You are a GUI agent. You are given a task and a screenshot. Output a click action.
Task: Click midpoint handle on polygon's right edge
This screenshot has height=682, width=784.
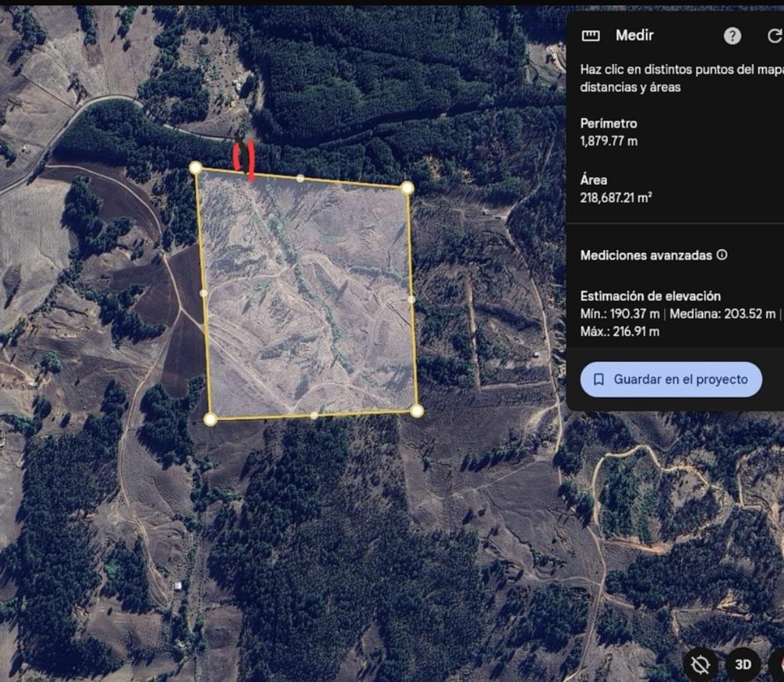click(x=412, y=299)
